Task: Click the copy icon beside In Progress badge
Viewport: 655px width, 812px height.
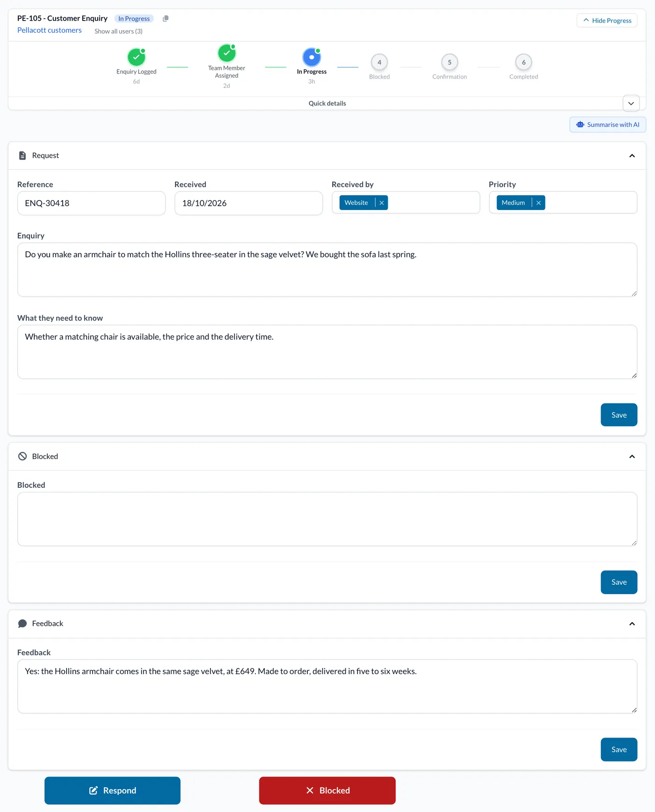Action: coord(166,19)
